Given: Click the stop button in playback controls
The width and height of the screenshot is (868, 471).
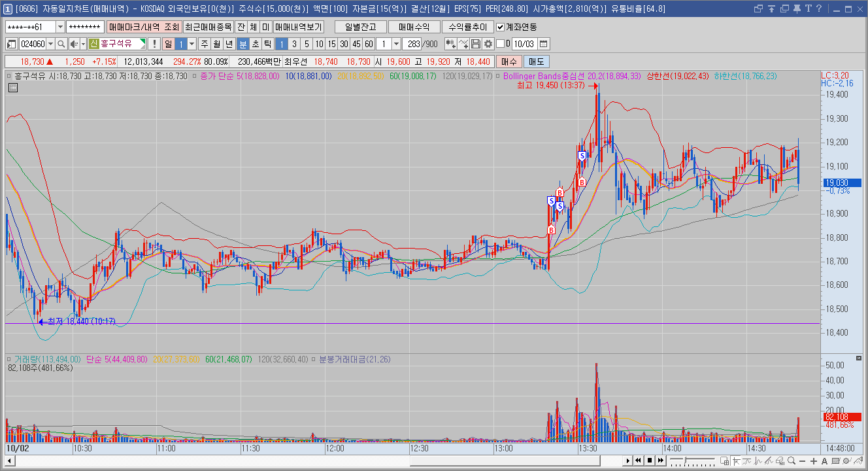Looking at the screenshot, I should pyautogui.click(x=649, y=461).
